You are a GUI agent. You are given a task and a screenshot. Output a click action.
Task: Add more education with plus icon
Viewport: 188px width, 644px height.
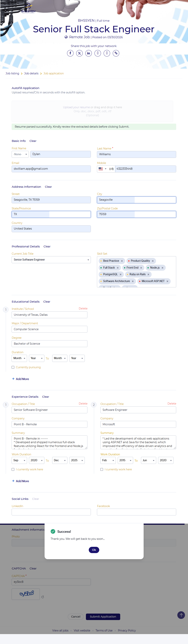[x=13, y=379]
